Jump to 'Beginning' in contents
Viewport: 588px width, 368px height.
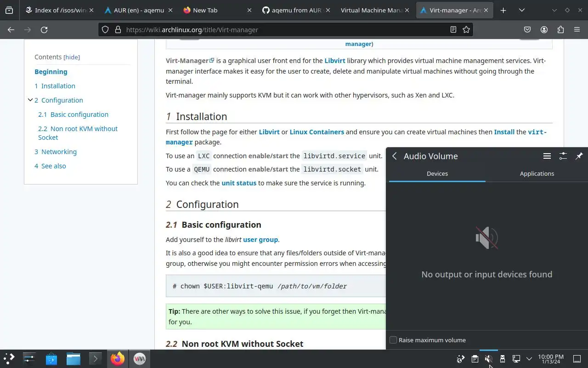coord(51,72)
